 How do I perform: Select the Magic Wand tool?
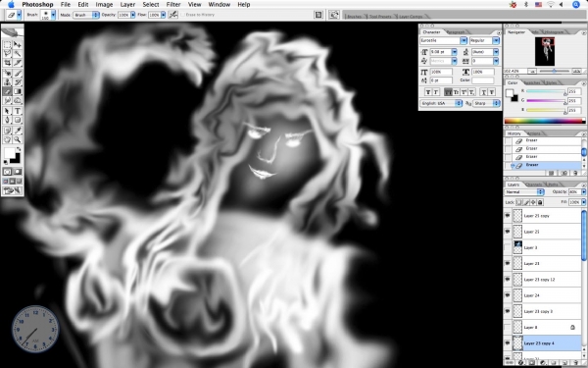pyautogui.click(x=18, y=54)
